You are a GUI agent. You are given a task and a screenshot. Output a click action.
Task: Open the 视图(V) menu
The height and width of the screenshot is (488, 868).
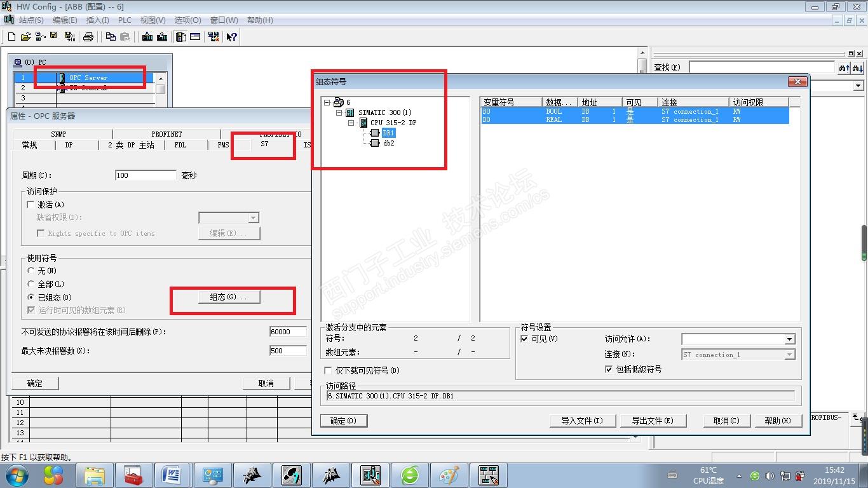pyautogui.click(x=153, y=20)
